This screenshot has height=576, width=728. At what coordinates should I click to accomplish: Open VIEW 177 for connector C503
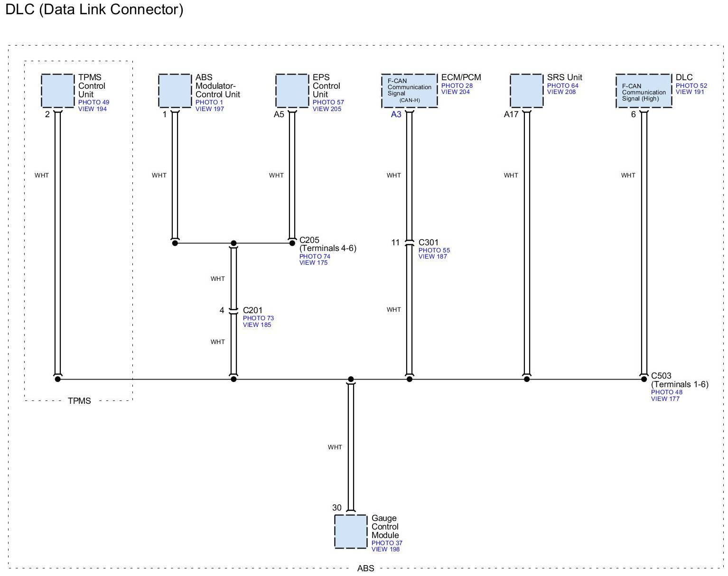coord(665,399)
